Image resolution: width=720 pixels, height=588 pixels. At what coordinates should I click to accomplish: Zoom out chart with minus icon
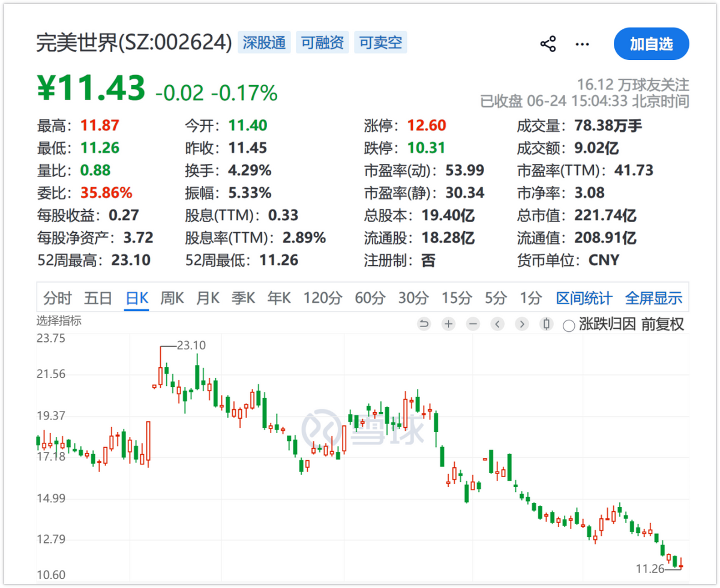click(473, 324)
